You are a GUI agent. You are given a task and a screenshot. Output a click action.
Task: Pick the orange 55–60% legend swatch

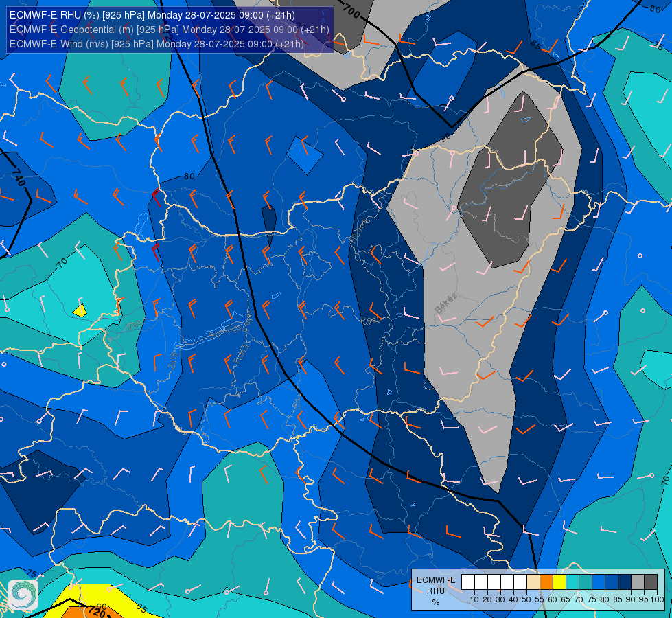[x=546, y=582]
